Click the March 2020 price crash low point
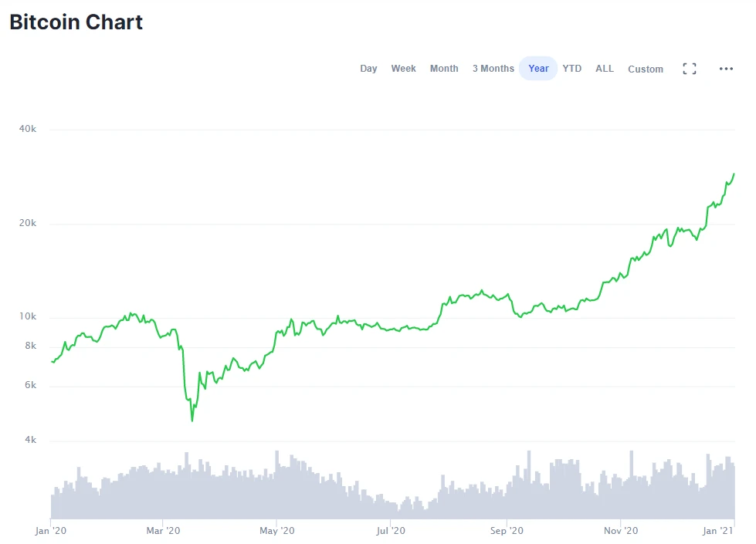Image resolution: width=756 pixels, height=544 pixels. pyautogui.click(x=192, y=420)
